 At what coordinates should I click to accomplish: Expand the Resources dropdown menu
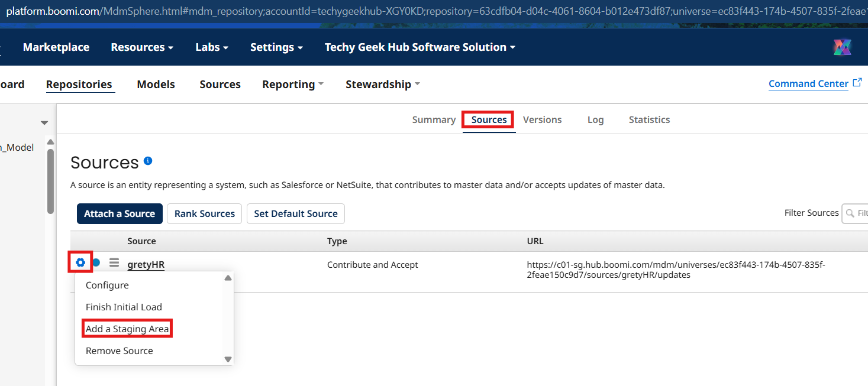142,47
